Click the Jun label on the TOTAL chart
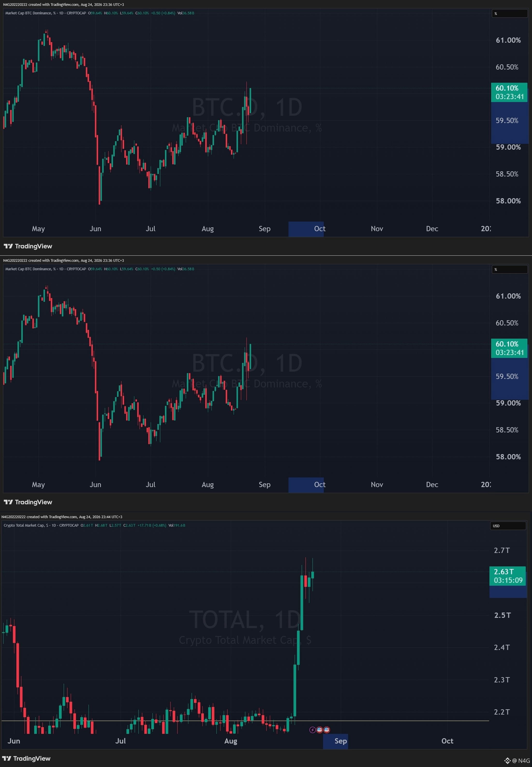532x767 pixels. [14, 741]
